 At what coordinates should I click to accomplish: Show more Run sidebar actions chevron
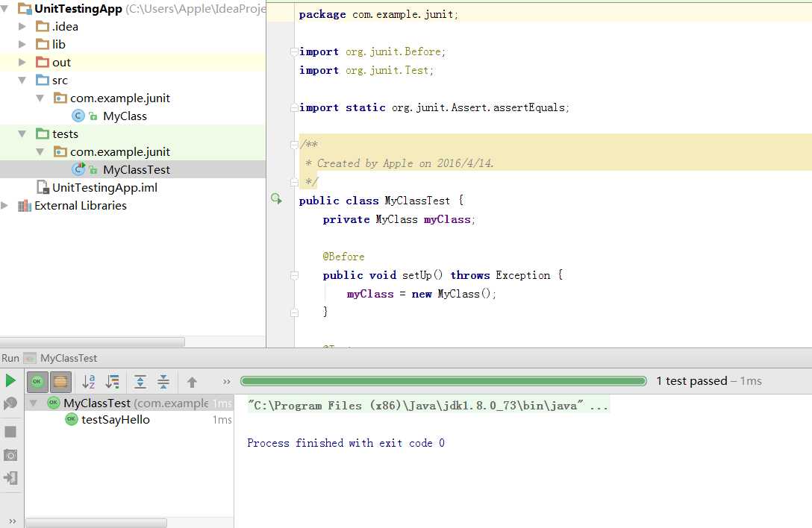click(x=13, y=521)
